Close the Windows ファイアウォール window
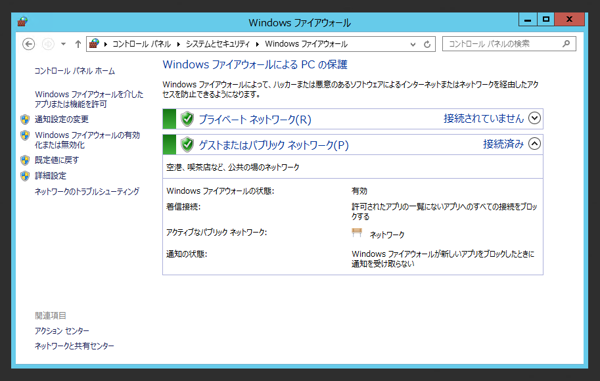This screenshot has width=600, height=381. coord(569,20)
